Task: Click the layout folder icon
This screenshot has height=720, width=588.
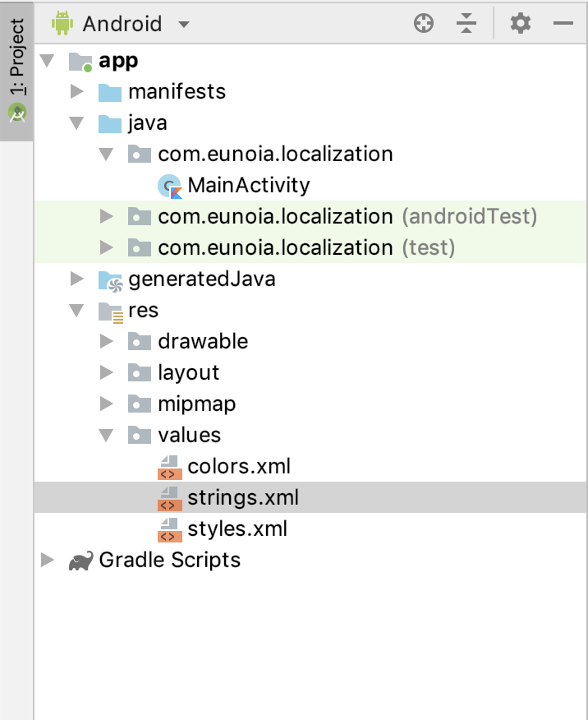Action: (x=140, y=373)
